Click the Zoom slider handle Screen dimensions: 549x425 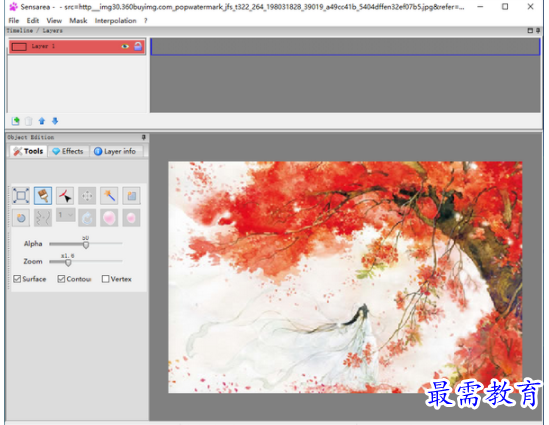pos(68,262)
